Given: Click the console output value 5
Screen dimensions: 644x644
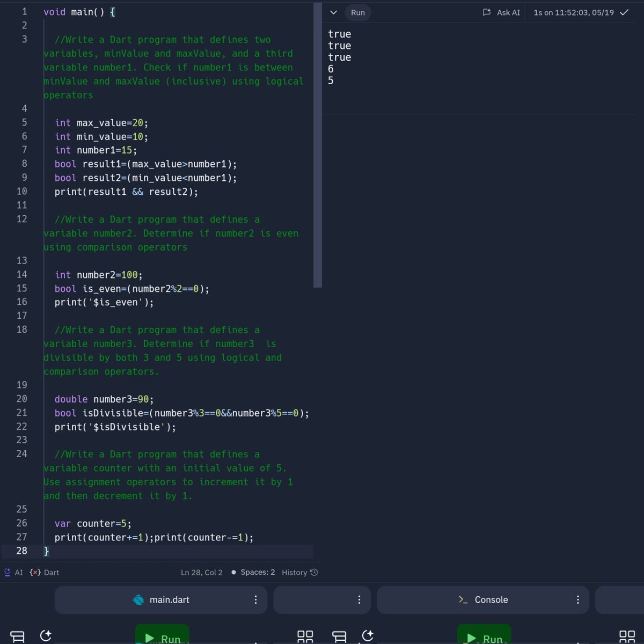Looking at the screenshot, I should coord(331,80).
